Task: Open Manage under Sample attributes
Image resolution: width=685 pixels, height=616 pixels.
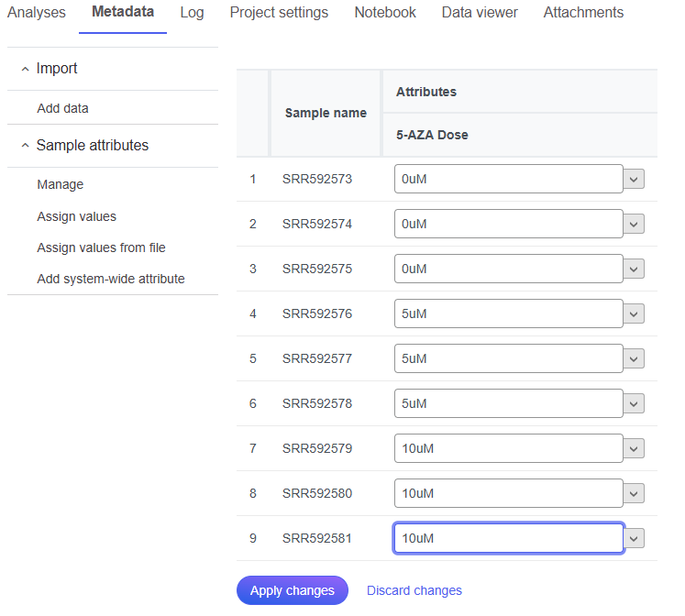Action: pyautogui.click(x=61, y=184)
